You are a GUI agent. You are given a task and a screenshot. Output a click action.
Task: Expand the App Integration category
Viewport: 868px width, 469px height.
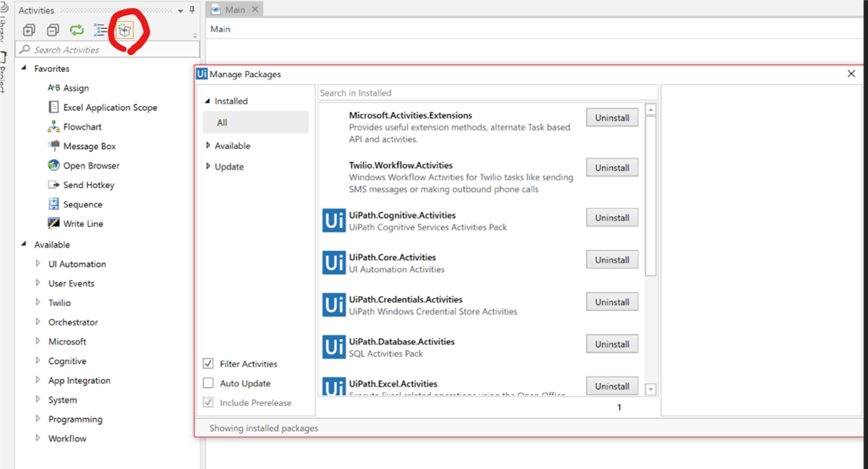pos(37,380)
